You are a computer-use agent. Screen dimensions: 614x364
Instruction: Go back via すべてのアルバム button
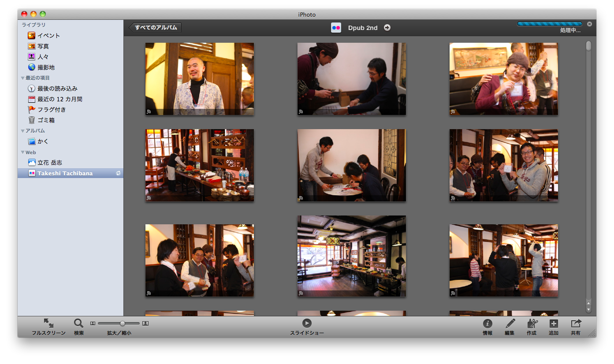[x=156, y=28]
